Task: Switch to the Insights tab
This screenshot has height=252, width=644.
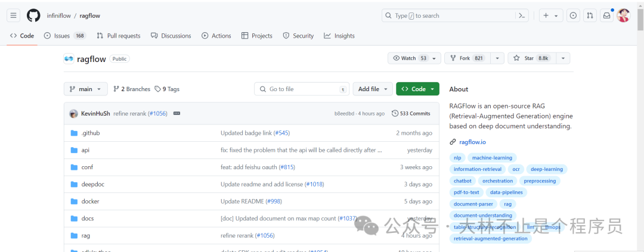Action: click(x=339, y=36)
